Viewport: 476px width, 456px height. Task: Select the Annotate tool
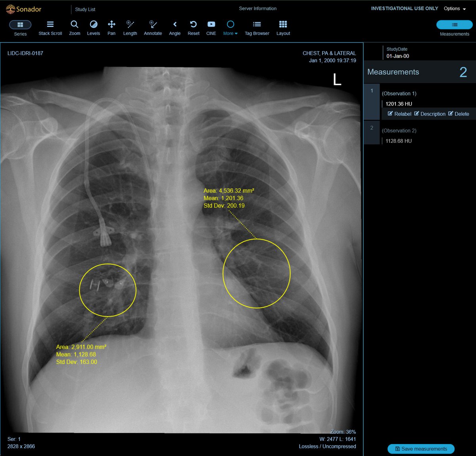[x=153, y=26]
